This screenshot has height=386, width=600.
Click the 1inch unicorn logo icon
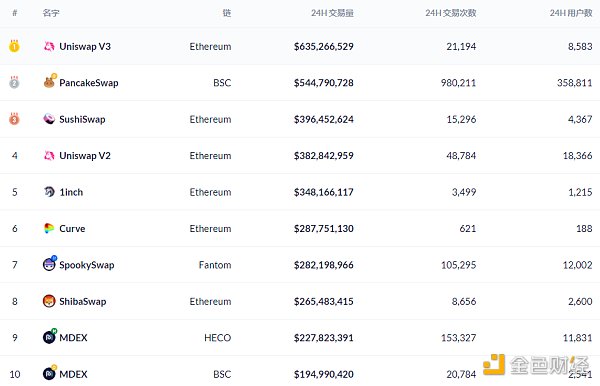point(49,192)
